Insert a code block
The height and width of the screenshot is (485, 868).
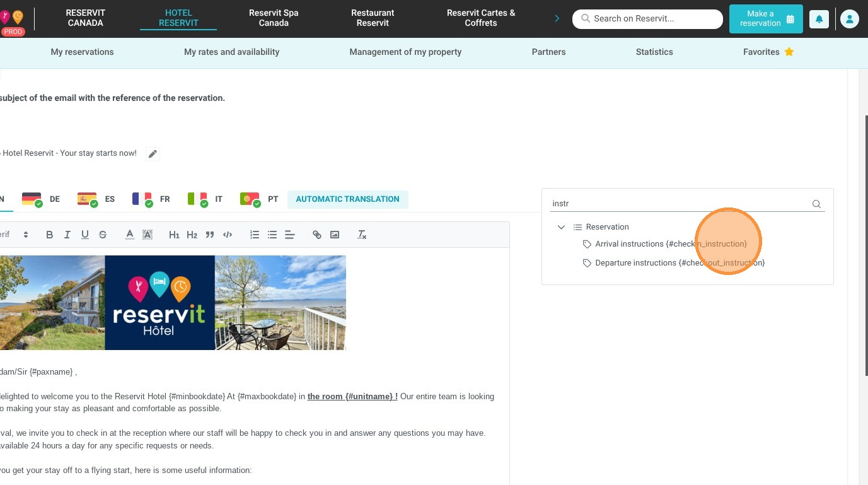pyautogui.click(x=228, y=235)
